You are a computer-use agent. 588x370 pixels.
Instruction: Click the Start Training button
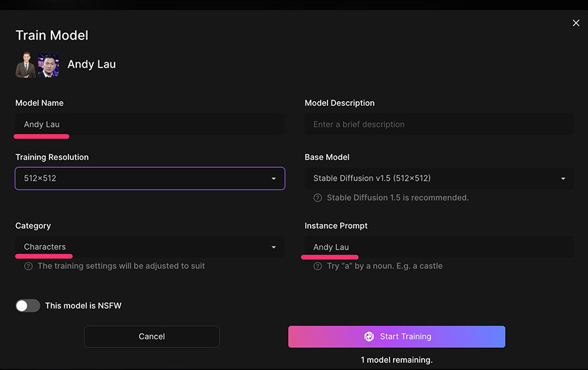(396, 337)
